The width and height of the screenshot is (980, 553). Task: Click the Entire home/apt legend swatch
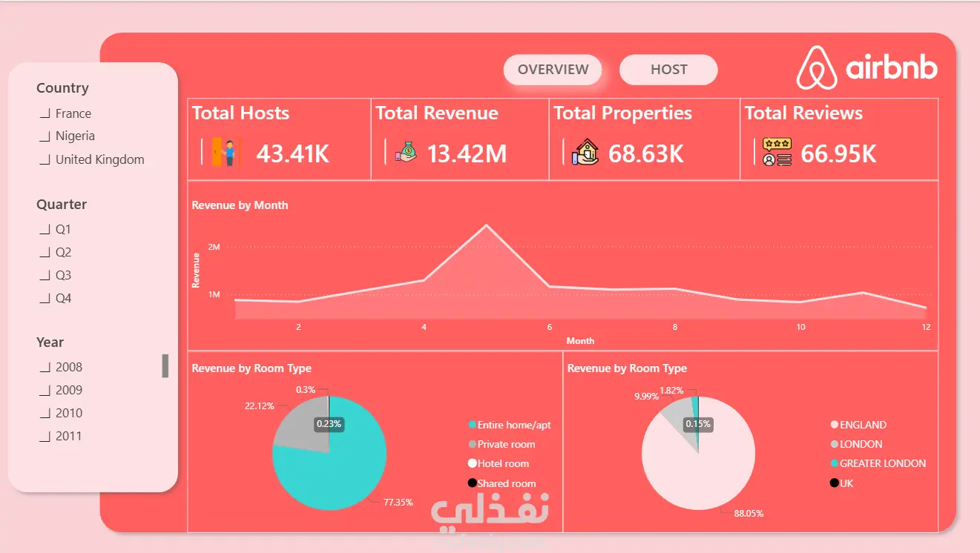(x=472, y=425)
